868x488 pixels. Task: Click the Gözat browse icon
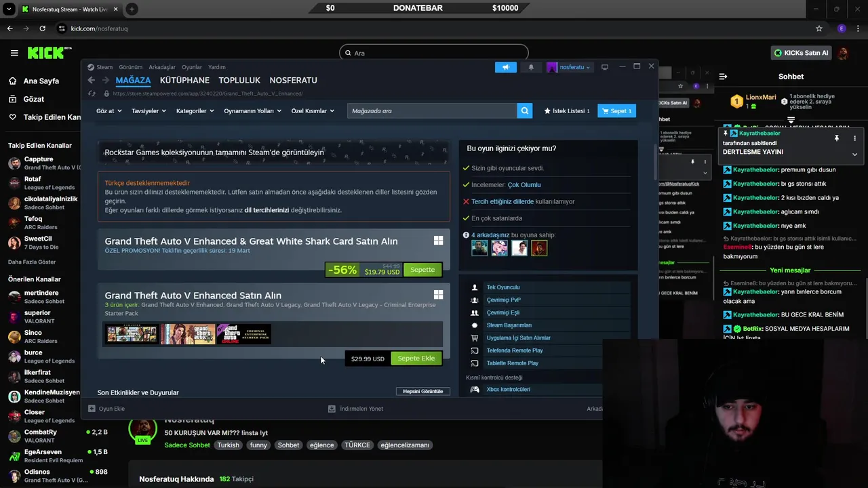click(x=12, y=99)
